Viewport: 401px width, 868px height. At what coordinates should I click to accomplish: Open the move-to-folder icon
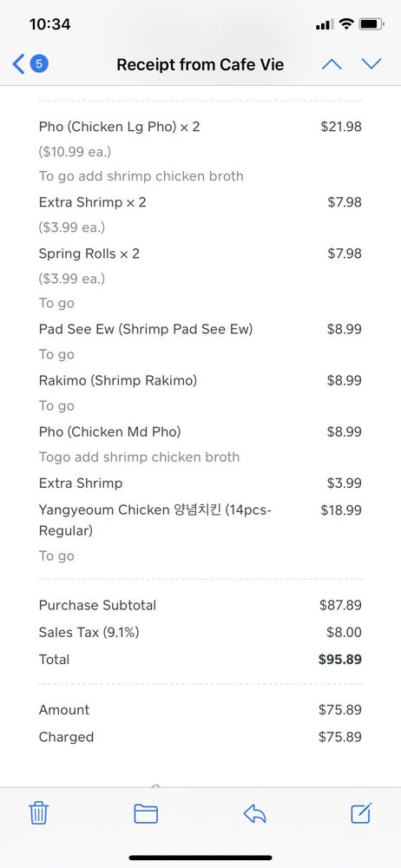[146, 814]
